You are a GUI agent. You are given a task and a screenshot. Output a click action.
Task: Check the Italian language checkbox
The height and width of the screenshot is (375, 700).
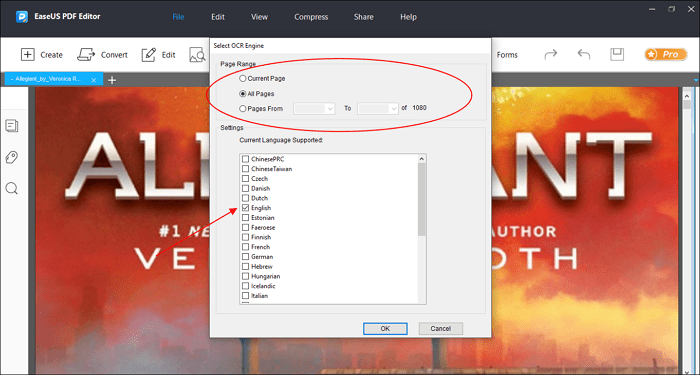point(245,296)
